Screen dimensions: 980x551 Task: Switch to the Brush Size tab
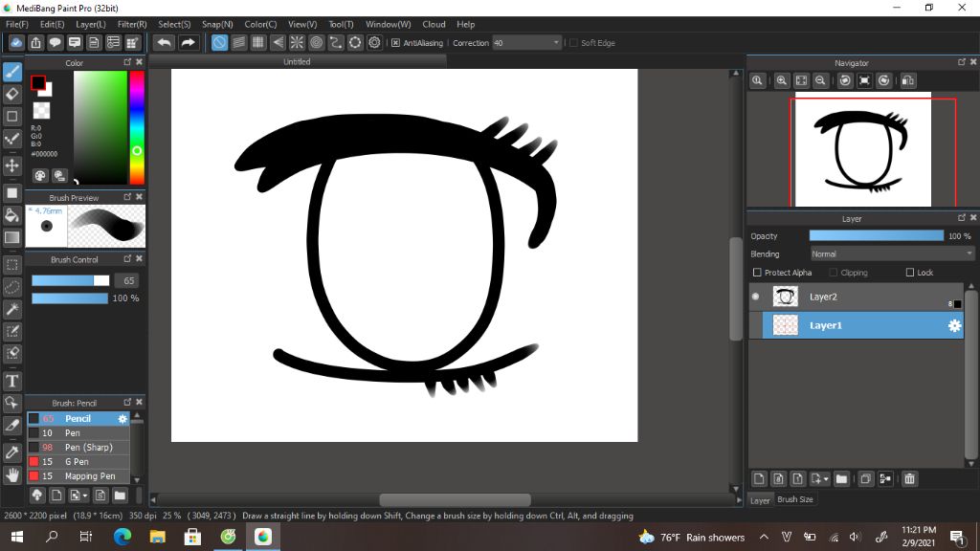[x=795, y=499]
